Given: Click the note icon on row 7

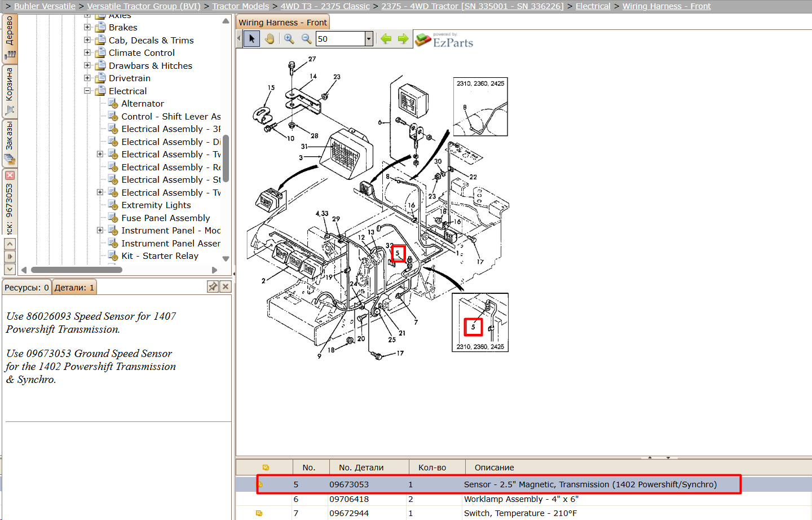Looking at the screenshot, I should 259,513.
